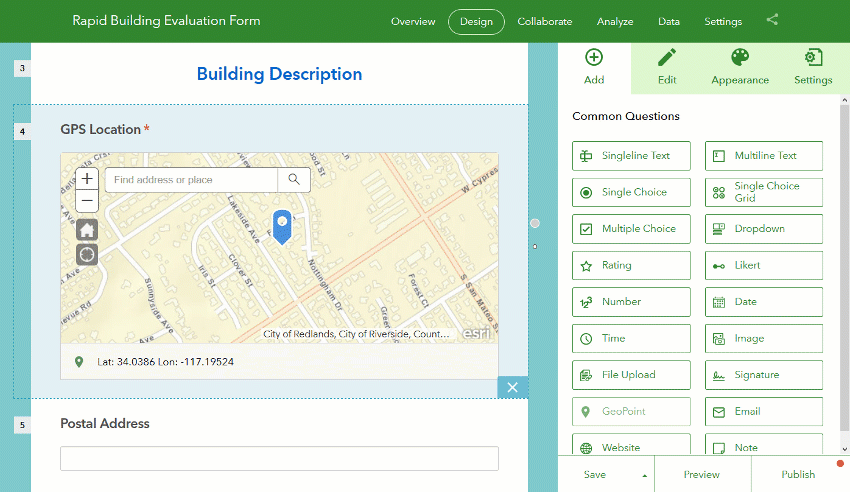
Task: Click the Publish button
Action: coord(798,474)
